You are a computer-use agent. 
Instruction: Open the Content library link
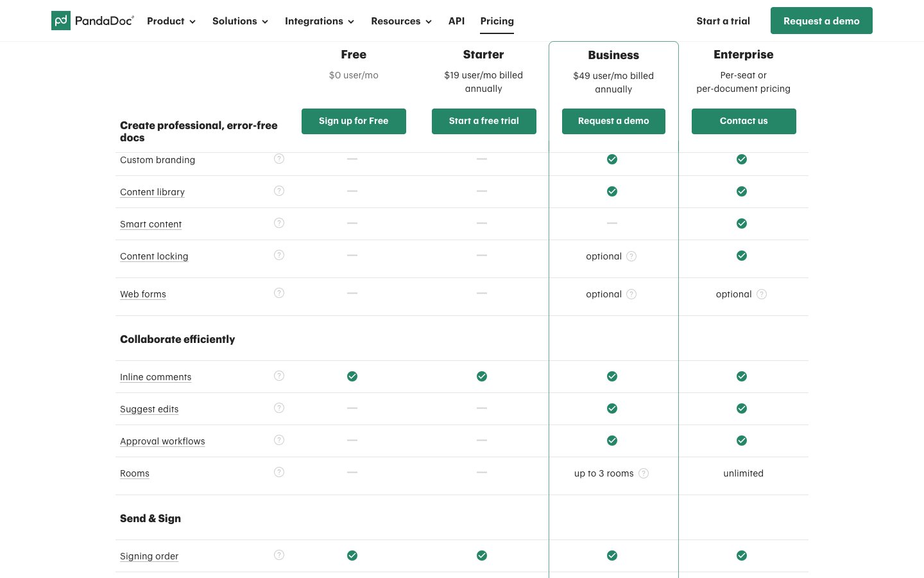pyautogui.click(x=152, y=192)
